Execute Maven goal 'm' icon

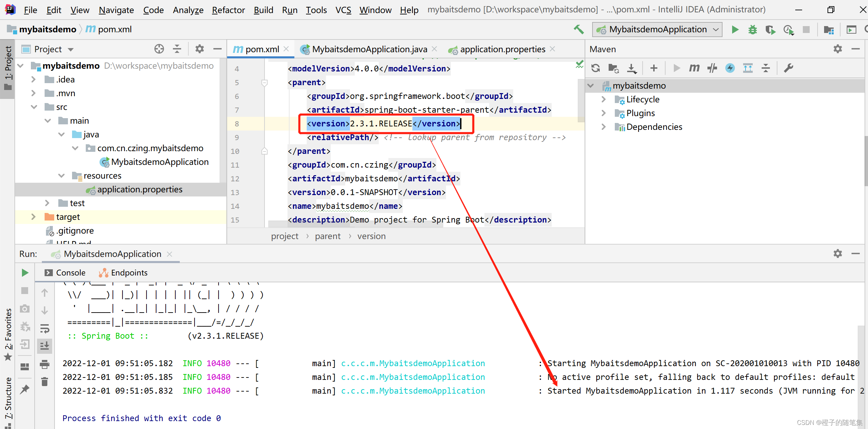694,68
